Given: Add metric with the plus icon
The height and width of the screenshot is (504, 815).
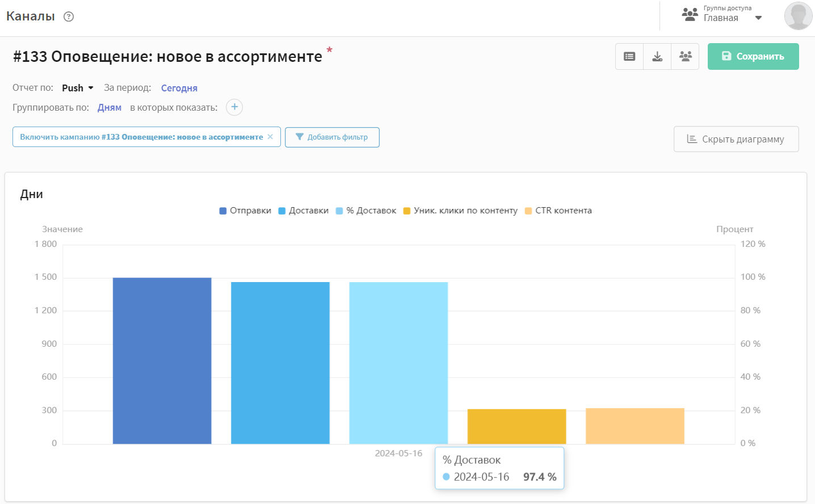Looking at the screenshot, I should click(234, 107).
